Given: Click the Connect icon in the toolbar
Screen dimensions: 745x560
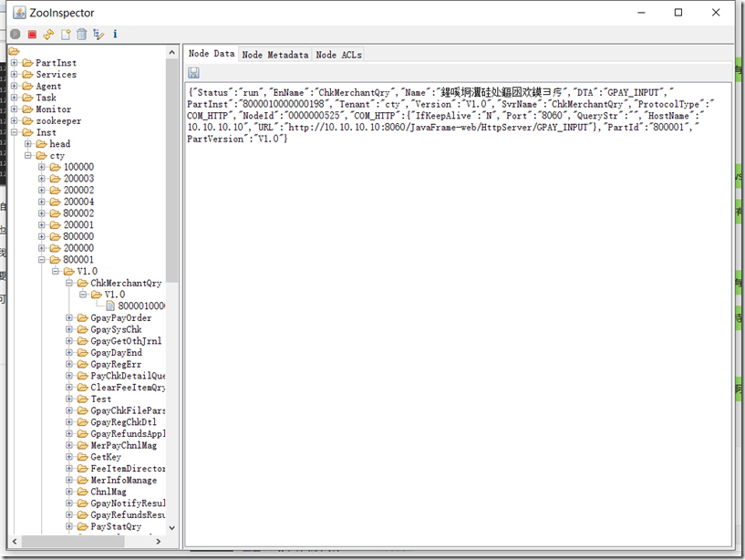Looking at the screenshot, I should (14, 34).
